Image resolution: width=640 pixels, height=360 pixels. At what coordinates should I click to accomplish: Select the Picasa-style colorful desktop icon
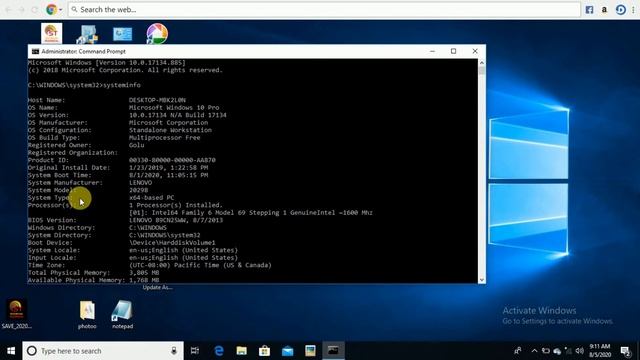(157, 33)
